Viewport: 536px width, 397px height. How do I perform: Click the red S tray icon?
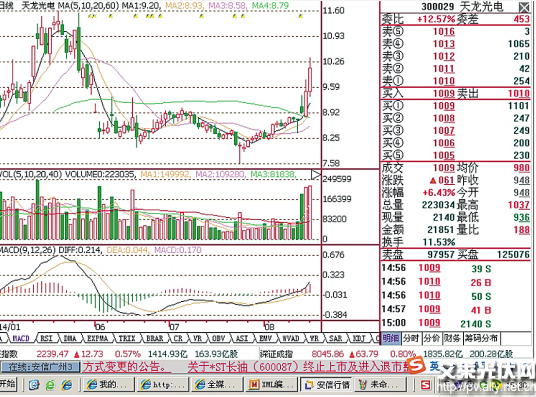tap(425, 385)
